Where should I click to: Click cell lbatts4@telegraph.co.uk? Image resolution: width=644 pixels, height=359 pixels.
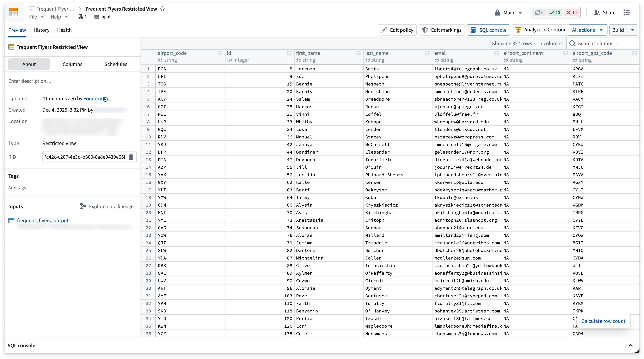(x=467, y=69)
